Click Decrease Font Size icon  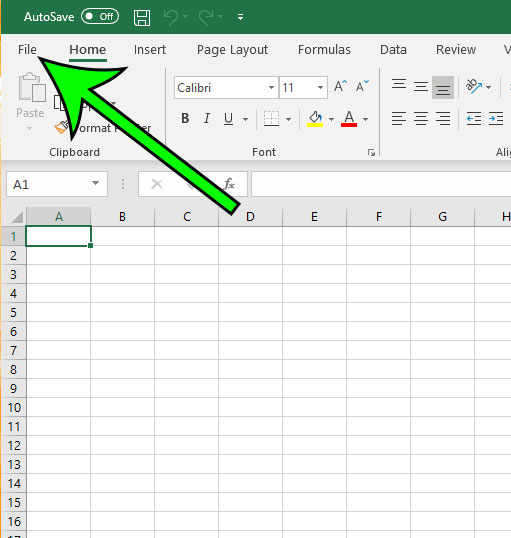tap(362, 86)
